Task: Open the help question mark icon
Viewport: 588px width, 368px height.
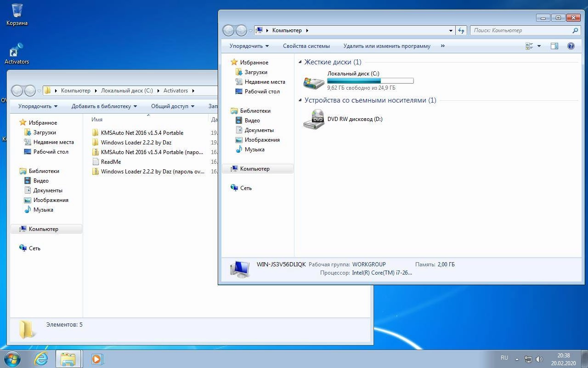Action: pos(571,46)
